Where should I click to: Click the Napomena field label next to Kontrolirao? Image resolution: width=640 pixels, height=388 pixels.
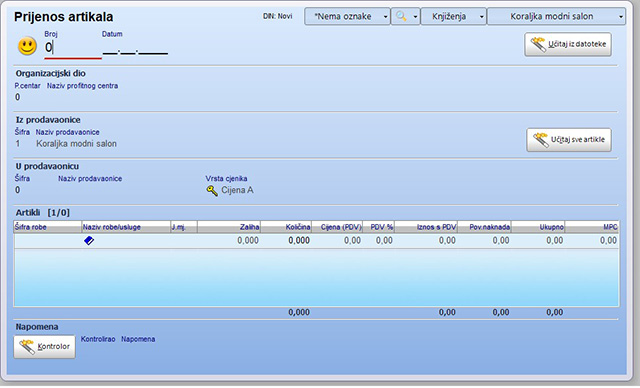pos(138,339)
